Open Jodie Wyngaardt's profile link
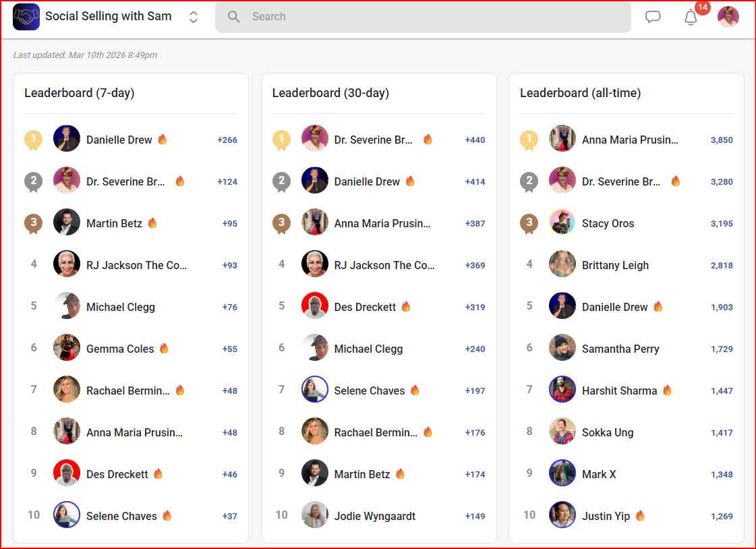The width and height of the screenshot is (756, 549). [374, 517]
